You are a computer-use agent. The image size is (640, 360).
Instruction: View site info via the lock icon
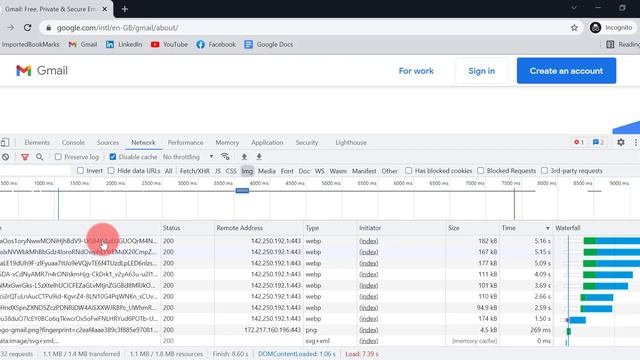(49, 28)
